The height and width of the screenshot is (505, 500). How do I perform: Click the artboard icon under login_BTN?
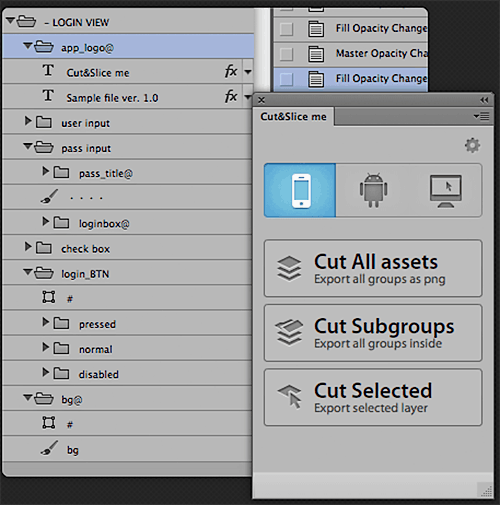tap(49, 297)
